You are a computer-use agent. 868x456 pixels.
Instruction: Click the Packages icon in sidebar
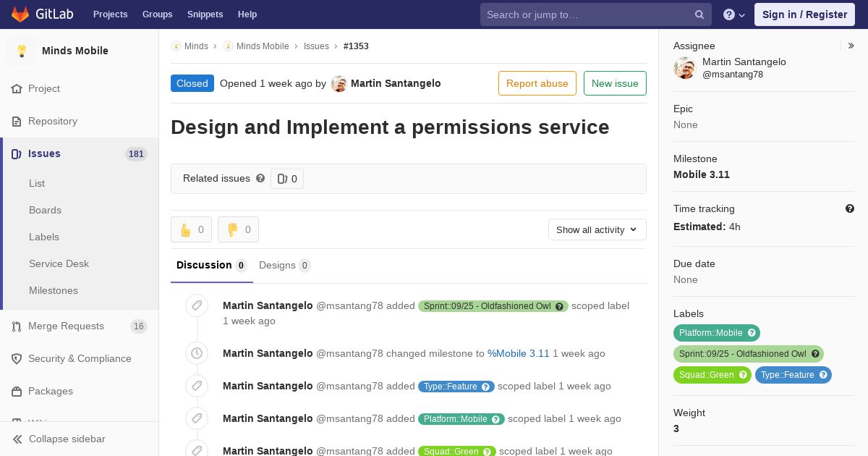click(x=17, y=391)
